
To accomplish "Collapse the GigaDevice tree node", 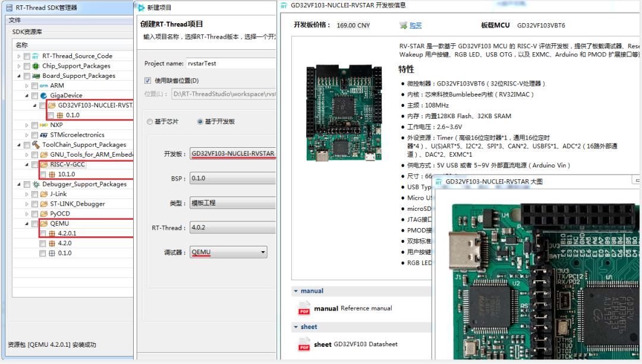I will [x=27, y=96].
